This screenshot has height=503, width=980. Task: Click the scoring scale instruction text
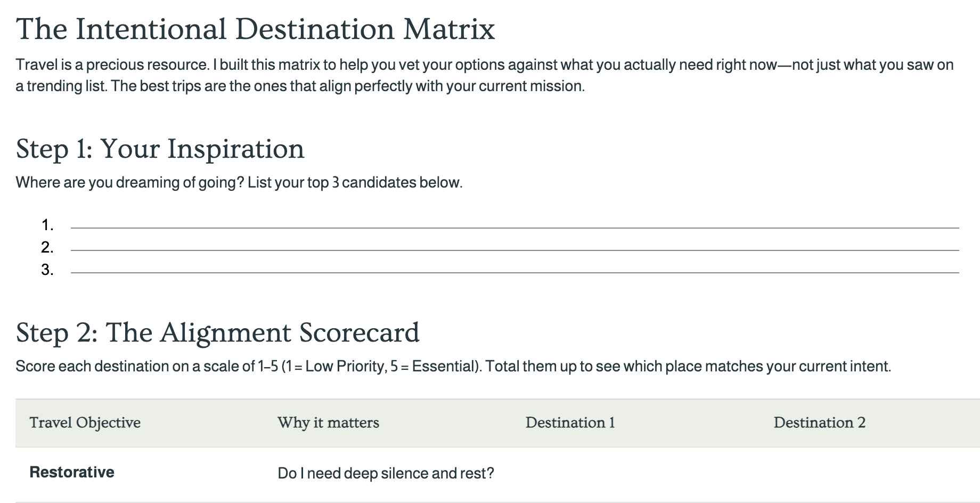coord(453,367)
